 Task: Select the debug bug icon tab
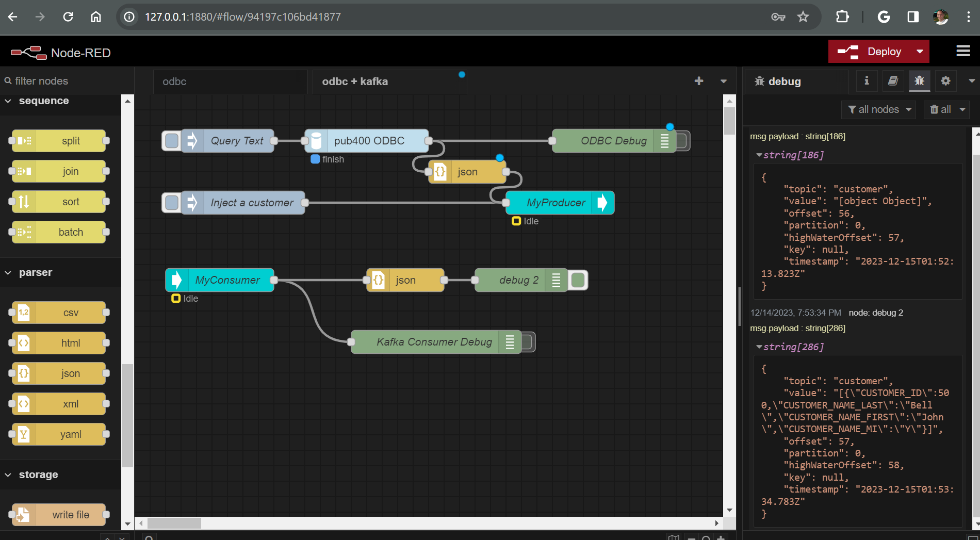click(x=919, y=81)
